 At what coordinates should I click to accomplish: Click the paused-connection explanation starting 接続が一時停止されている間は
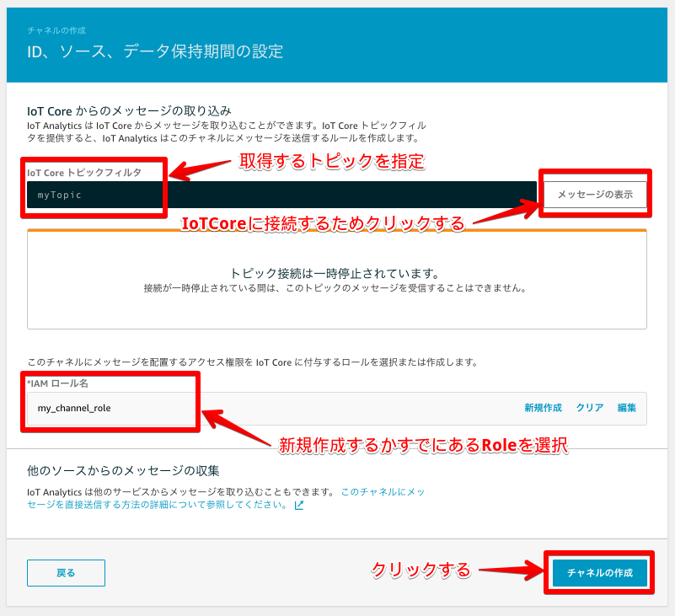(335, 288)
